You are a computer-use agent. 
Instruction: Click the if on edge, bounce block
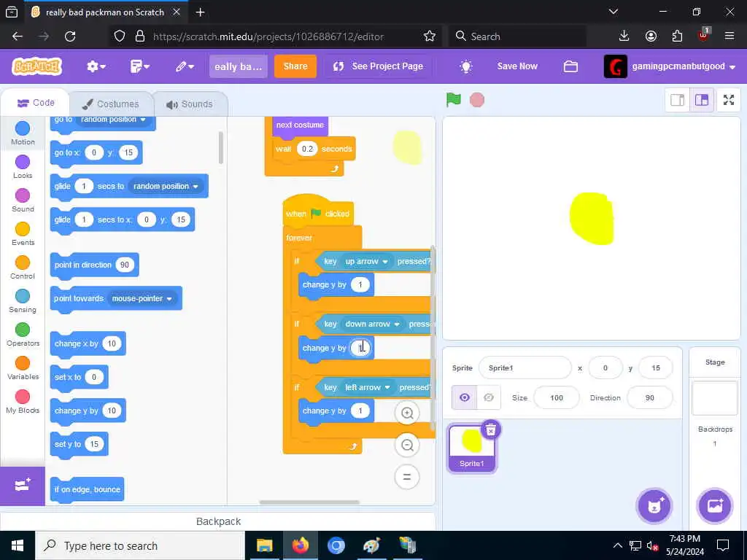point(88,489)
